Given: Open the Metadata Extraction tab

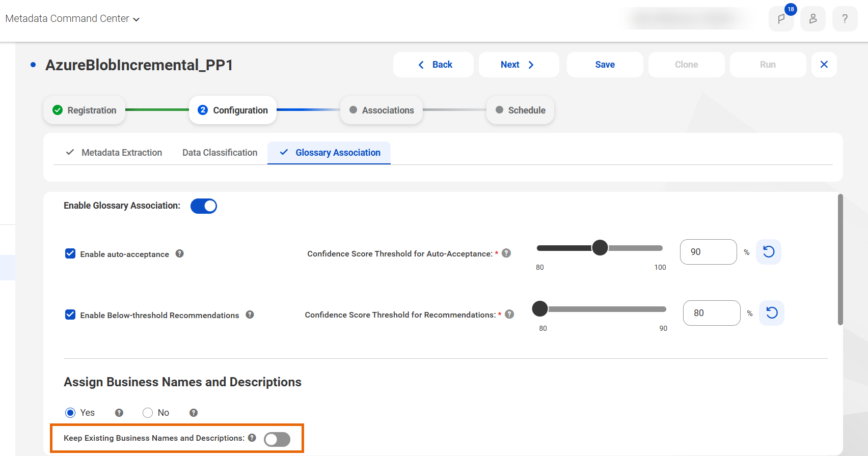Looking at the screenshot, I should pos(114,153).
